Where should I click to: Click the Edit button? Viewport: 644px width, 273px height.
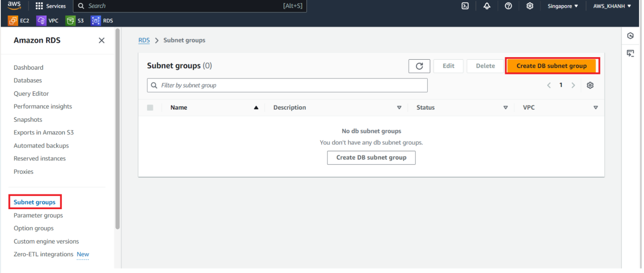449,66
